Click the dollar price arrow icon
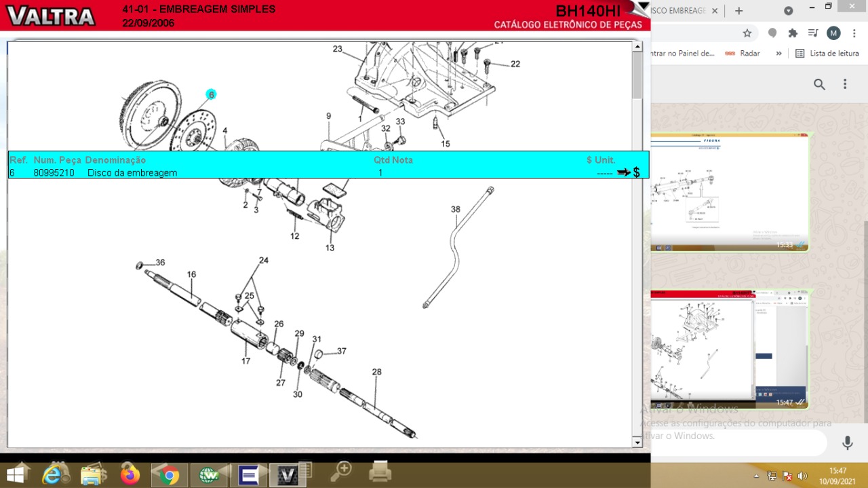Viewport: 868px width, 488px height. click(x=628, y=173)
